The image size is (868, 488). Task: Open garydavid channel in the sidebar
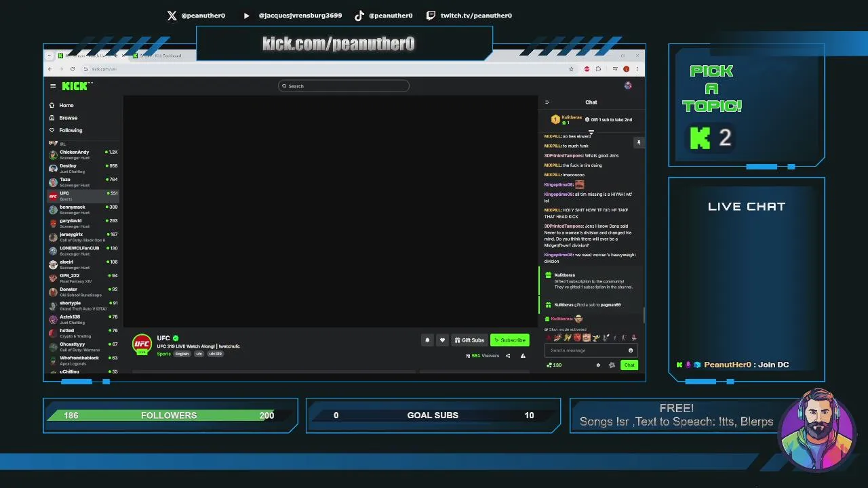click(83, 223)
